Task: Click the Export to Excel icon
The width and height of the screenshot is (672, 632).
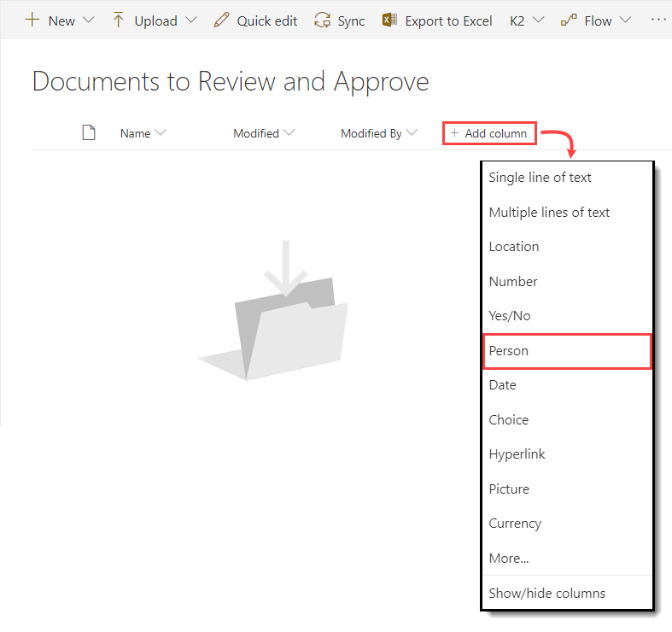Action: pos(390,20)
